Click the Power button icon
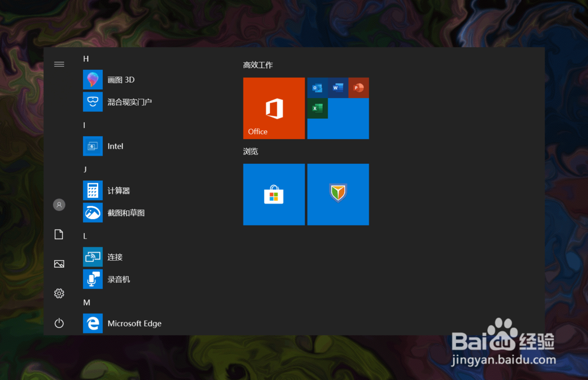588x380 pixels. tap(59, 323)
